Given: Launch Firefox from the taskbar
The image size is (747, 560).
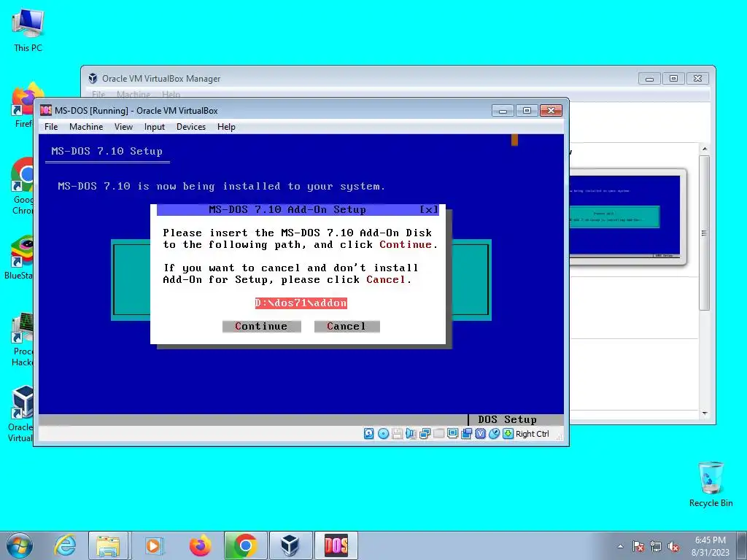Looking at the screenshot, I should click(x=200, y=545).
